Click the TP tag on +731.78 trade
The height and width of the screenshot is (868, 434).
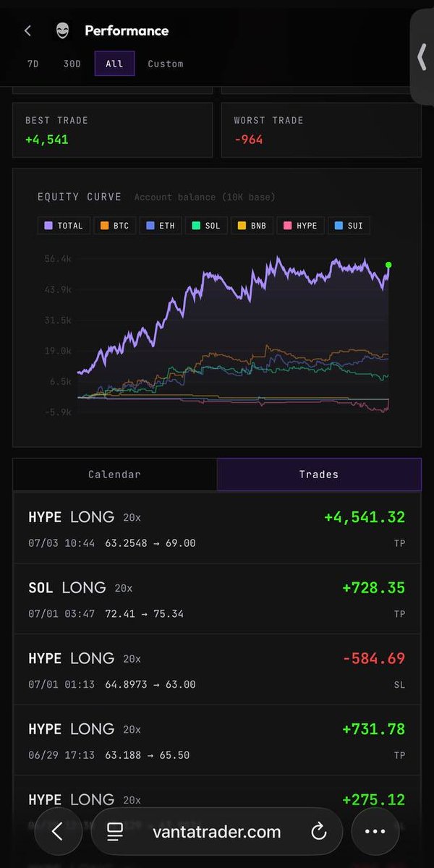pyautogui.click(x=399, y=755)
